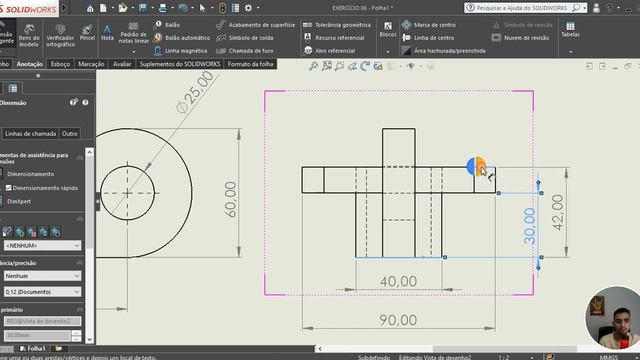Save the drawing with the floppy disk icon
This screenshot has width=640, height=360.
click(x=142, y=8)
